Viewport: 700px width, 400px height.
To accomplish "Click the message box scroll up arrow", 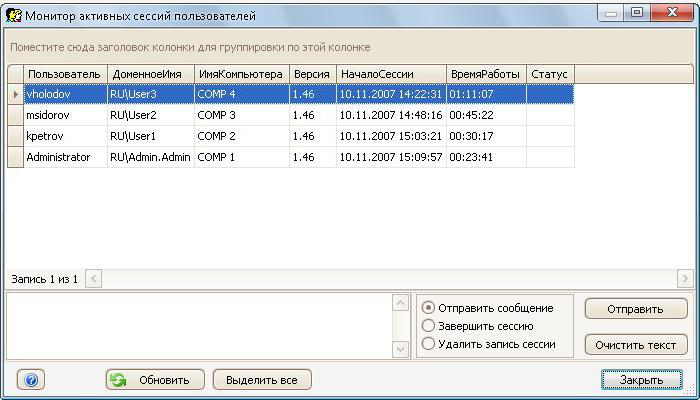I will point(400,303).
